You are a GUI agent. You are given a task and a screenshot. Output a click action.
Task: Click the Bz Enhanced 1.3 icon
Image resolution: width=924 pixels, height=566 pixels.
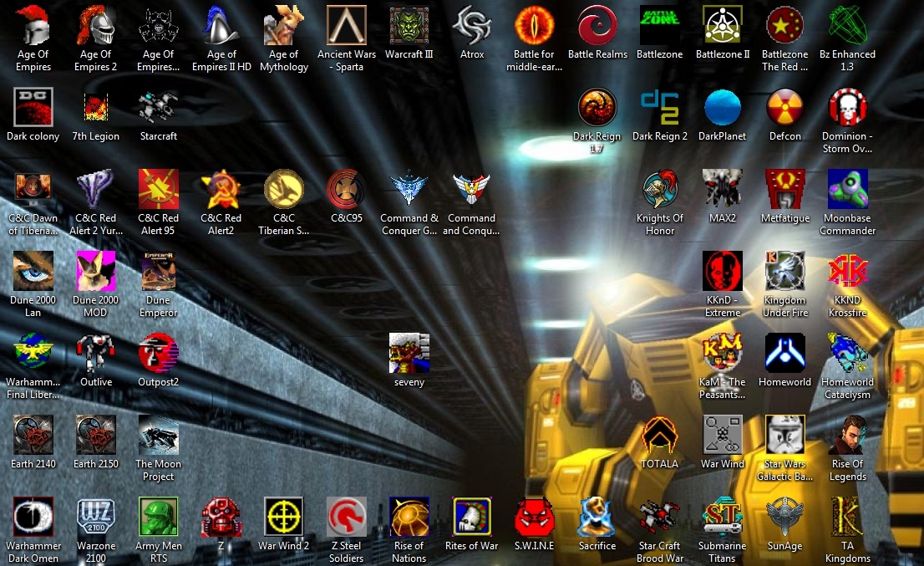coord(847,26)
